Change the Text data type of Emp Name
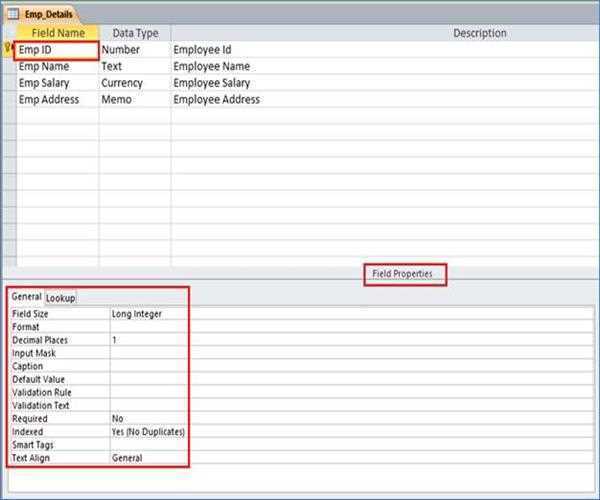The height and width of the screenshot is (500, 600). [134, 66]
